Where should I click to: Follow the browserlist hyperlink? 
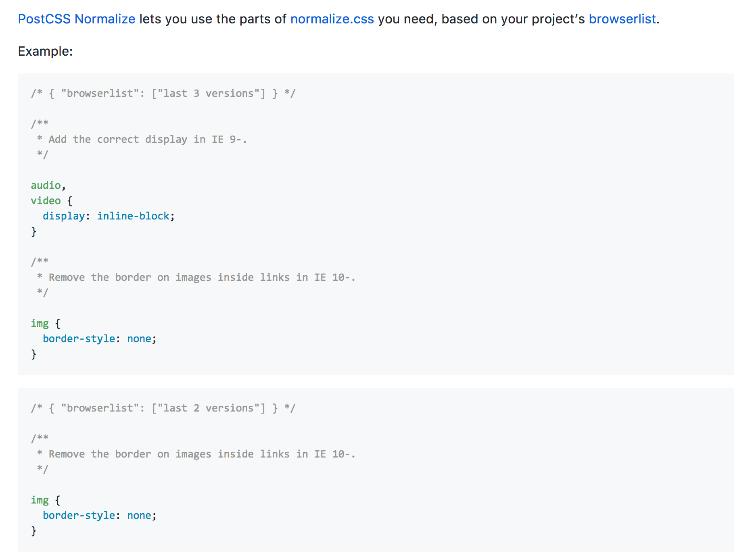[x=622, y=19]
